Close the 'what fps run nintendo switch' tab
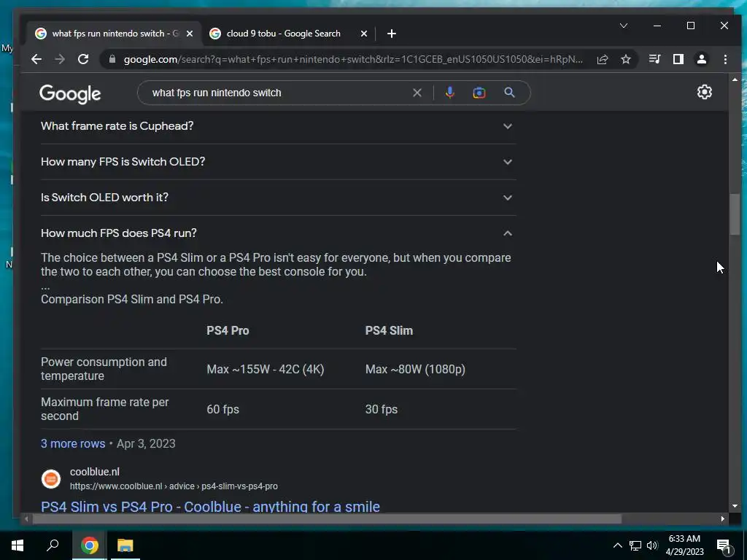747x560 pixels. pyautogui.click(x=190, y=34)
